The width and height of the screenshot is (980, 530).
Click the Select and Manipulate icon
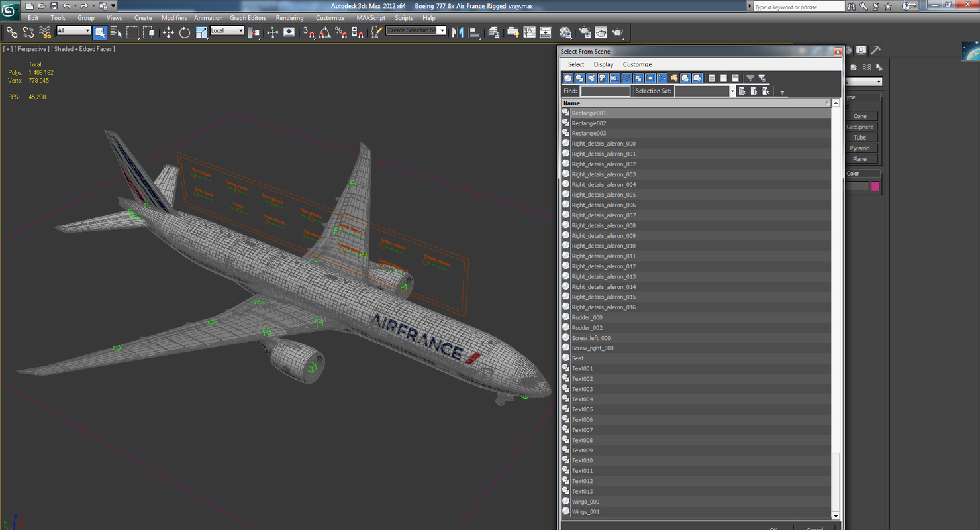click(x=273, y=32)
